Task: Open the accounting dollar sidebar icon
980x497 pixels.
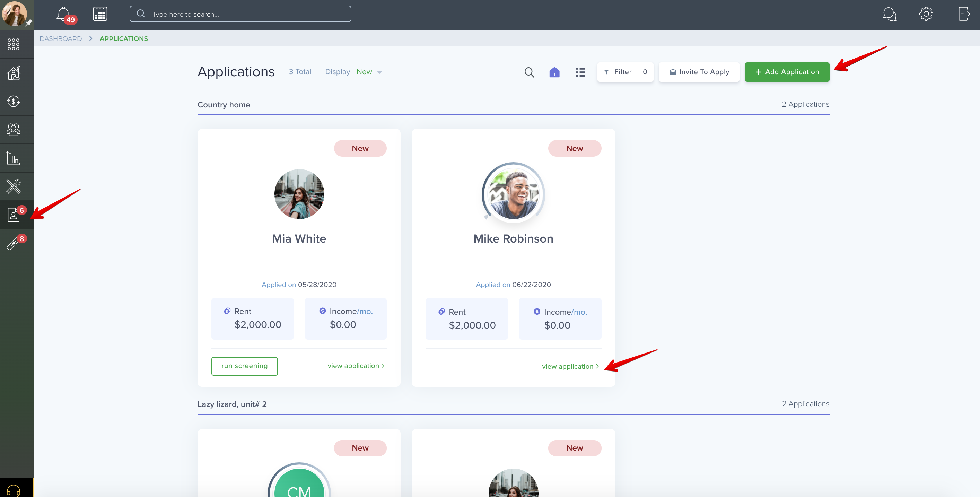Action: (x=13, y=101)
